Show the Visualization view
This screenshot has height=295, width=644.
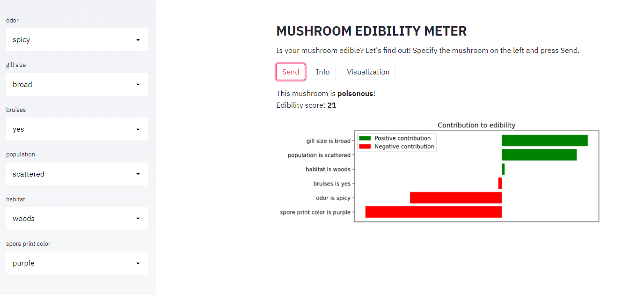(x=368, y=72)
